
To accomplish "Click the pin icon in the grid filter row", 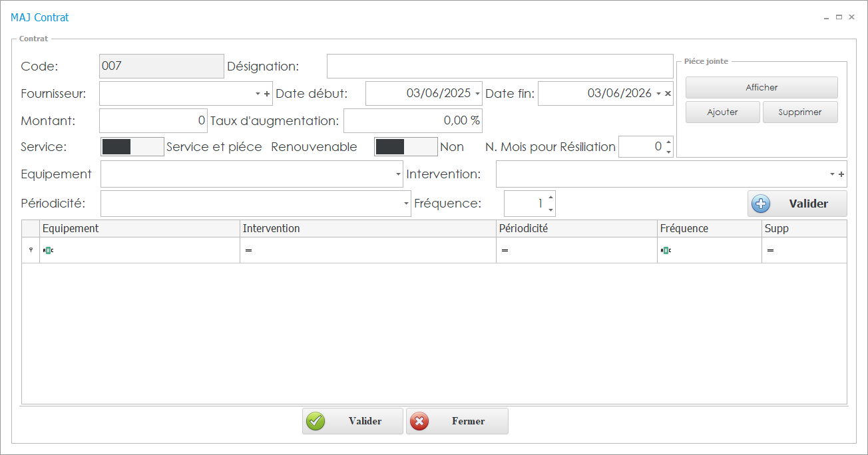I will coord(30,250).
